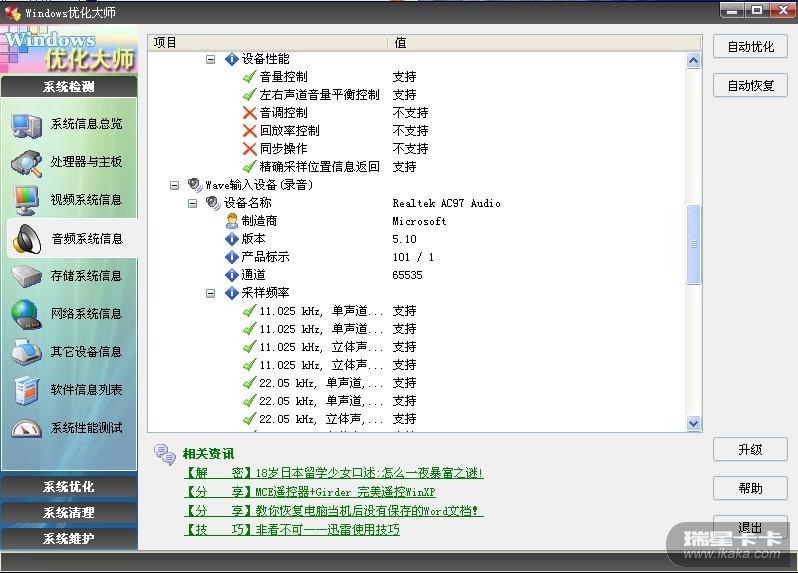Click the scrollbar down arrow
Image resolution: width=798 pixels, height=573 pixels.
(693, 423)
